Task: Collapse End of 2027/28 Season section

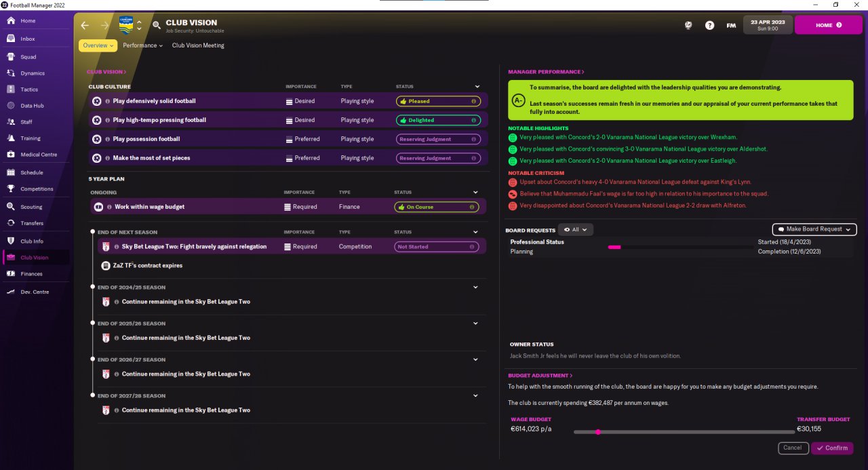Action: pyautogui.click(x=477, y=395)
